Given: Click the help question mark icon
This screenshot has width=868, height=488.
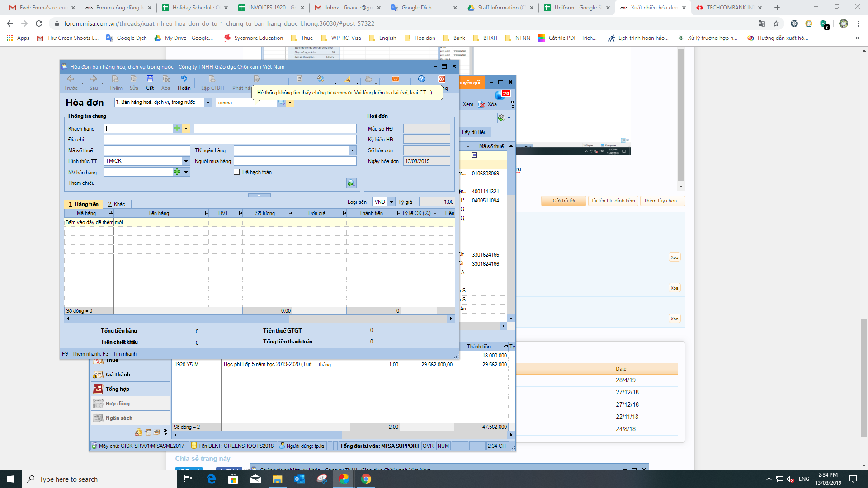Looking at the screenshot, I should point(421,79).
